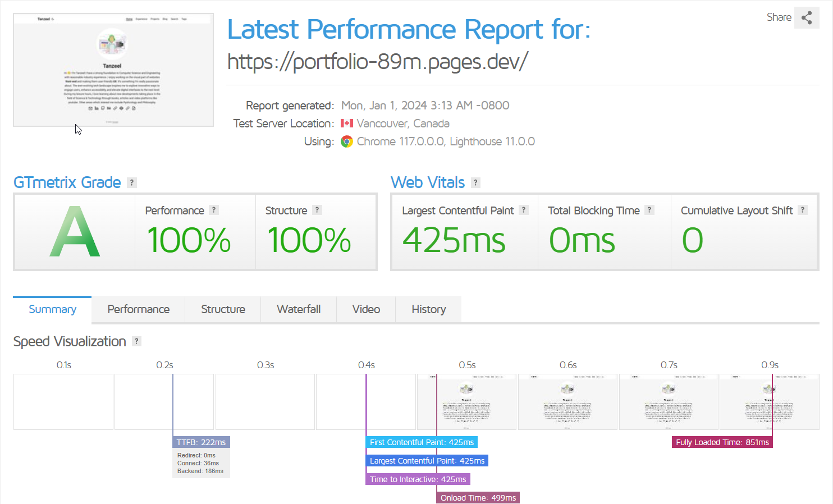Select the 0.5s filmstrip frame

coord(466,402)
